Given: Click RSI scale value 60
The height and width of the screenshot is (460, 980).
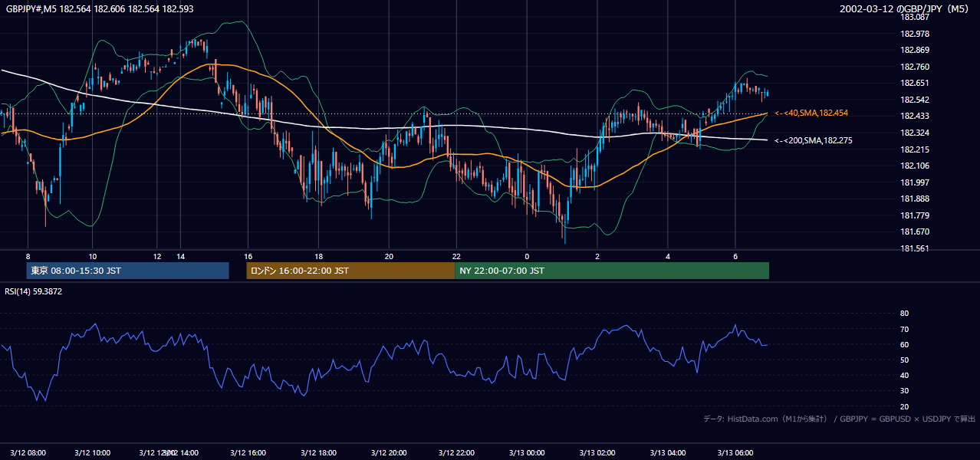Looking at the screenshot, I should coord(904,344).
